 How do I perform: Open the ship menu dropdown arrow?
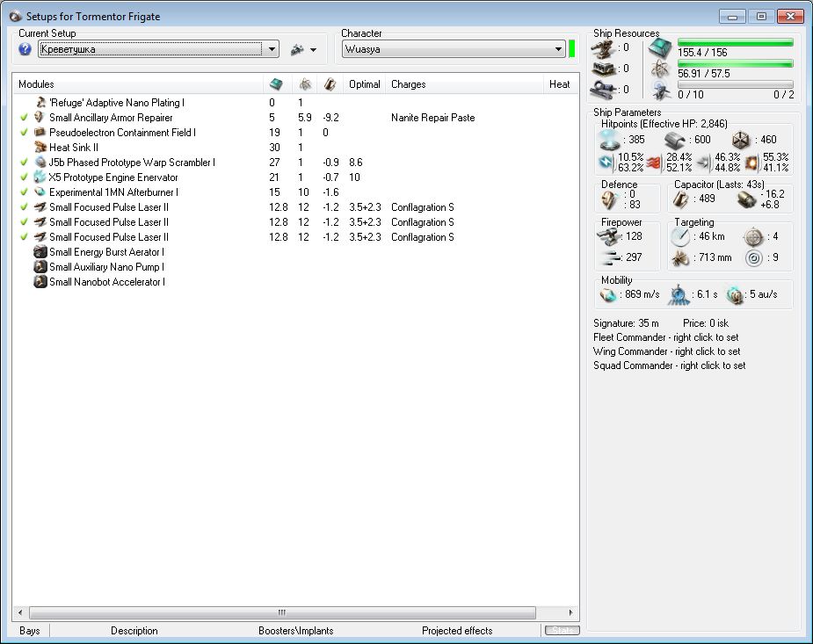coord(313,50)
